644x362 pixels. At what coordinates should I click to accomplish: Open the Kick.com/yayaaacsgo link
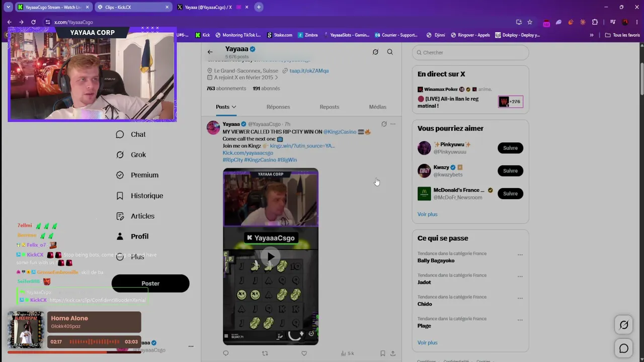[248, 153]
